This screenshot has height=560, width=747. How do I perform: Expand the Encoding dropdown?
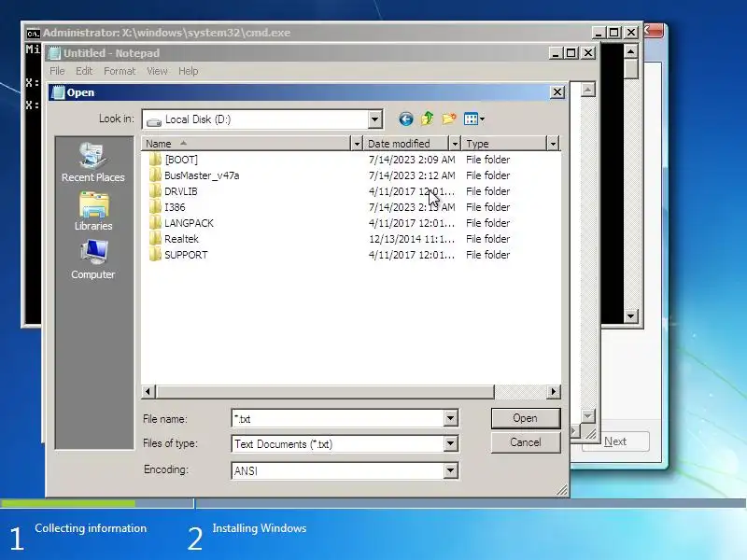(x=450, y=471)
